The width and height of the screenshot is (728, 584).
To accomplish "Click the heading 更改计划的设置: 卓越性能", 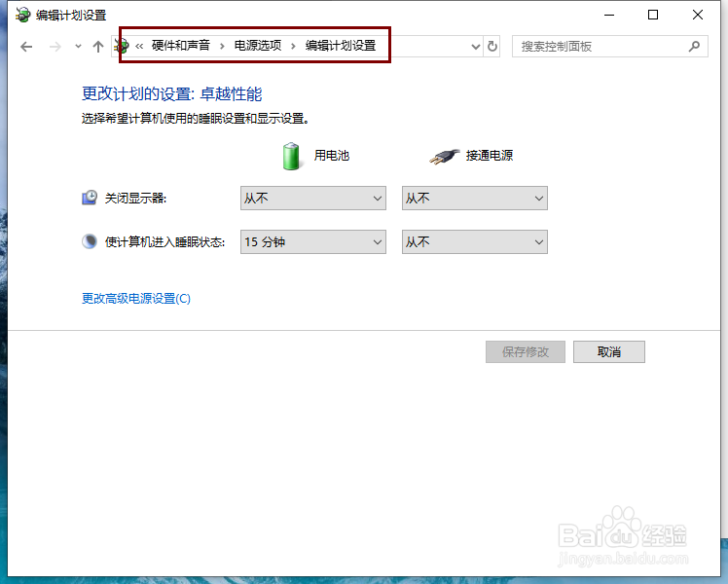I will click(x=172, y=94).
